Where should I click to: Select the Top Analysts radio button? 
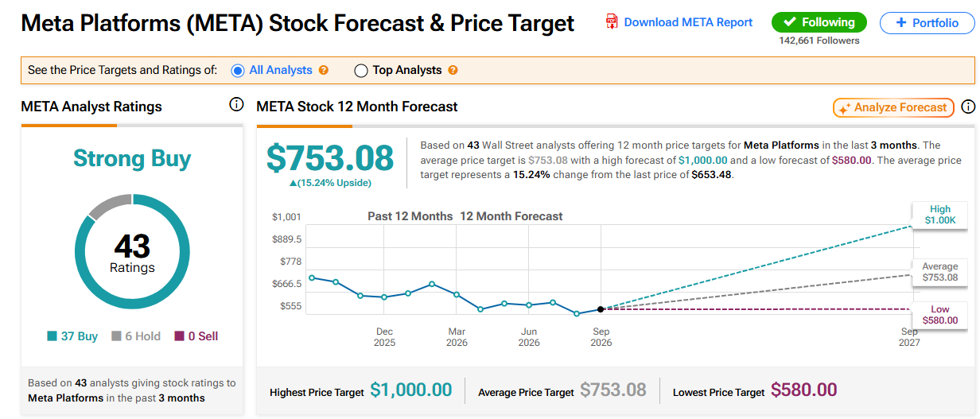pyautogui.click(x=360, y=70)
